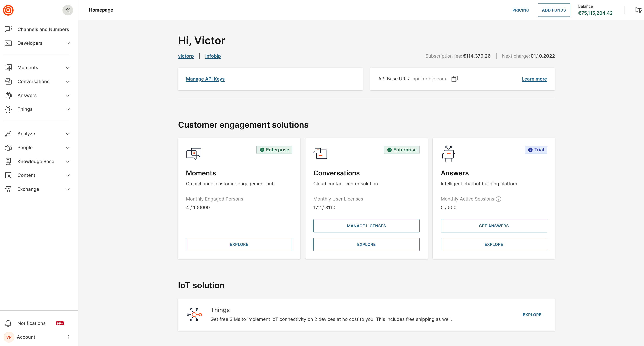Open Notifications bell

8,323
